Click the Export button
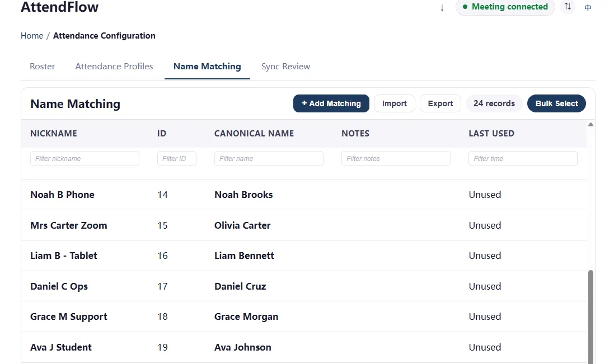Viewport: 614px width, 364px height. click(x=440, y=103)
